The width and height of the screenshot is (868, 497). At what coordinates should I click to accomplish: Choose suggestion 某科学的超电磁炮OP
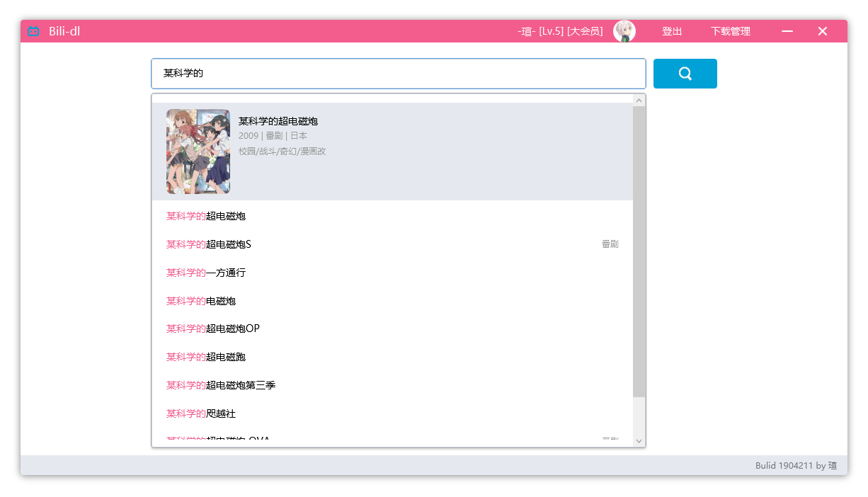tap(392, 329)
